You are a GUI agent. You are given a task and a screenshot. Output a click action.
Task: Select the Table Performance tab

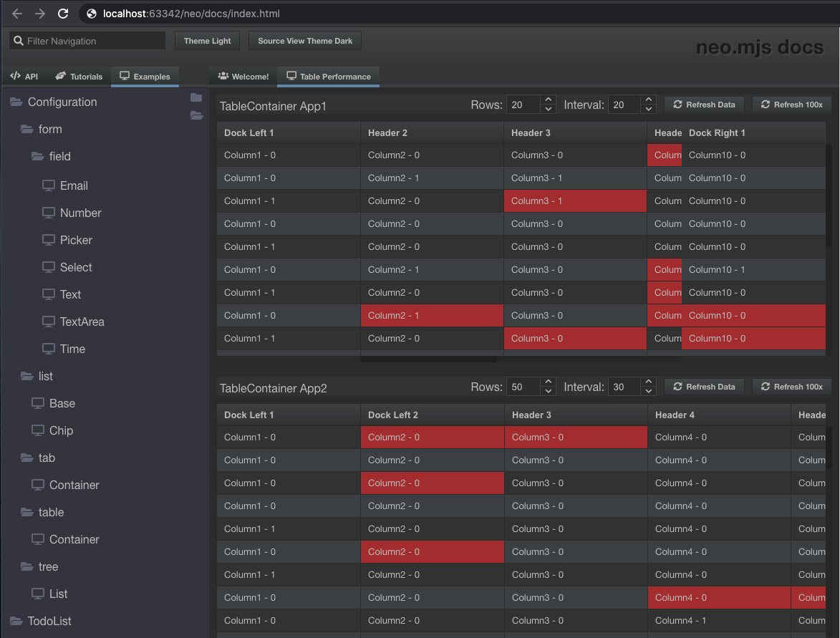(x=329, y=76)
